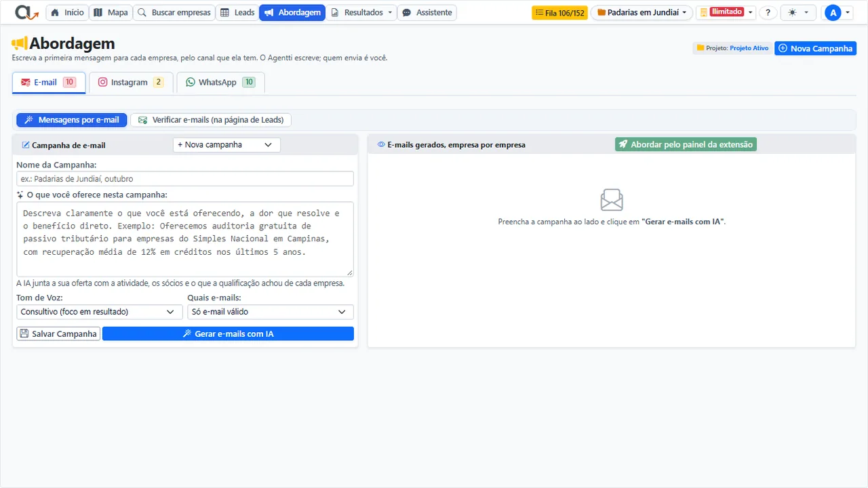Screen dimensions: 868x488
Task: Open the Leads table page
Action: tap(237, 12)
